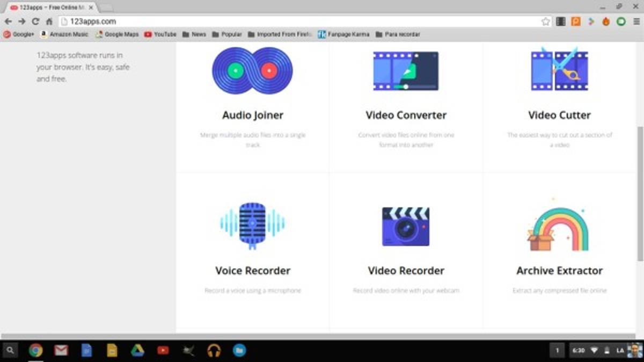The height and width of the screenshot is (362, 644).
Task: Expand the Popular bookmarks folder
Action: (226, 34)
